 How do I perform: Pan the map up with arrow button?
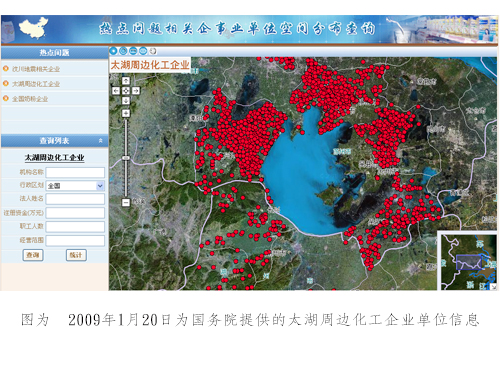[126, 81]
